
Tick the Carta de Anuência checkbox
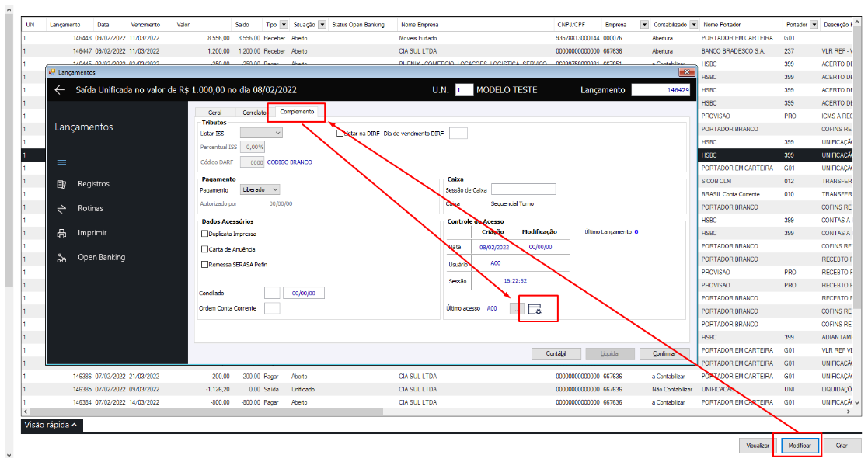(205, 249)
